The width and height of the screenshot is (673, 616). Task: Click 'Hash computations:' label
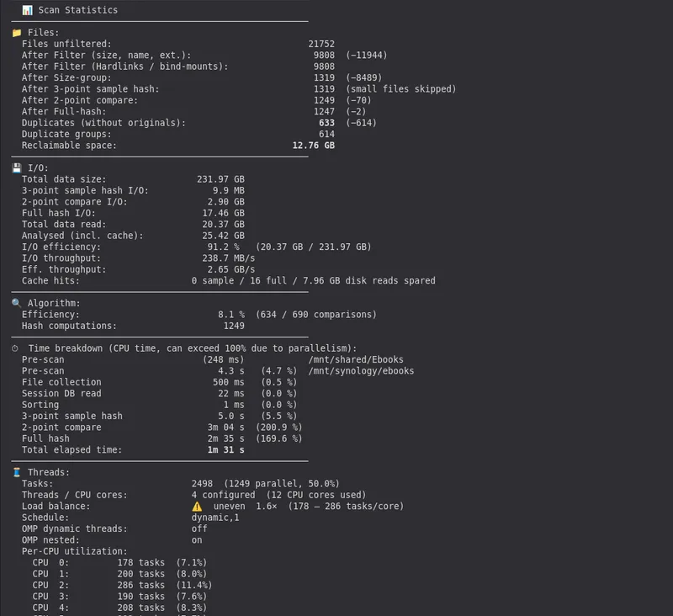coord(69,326)
